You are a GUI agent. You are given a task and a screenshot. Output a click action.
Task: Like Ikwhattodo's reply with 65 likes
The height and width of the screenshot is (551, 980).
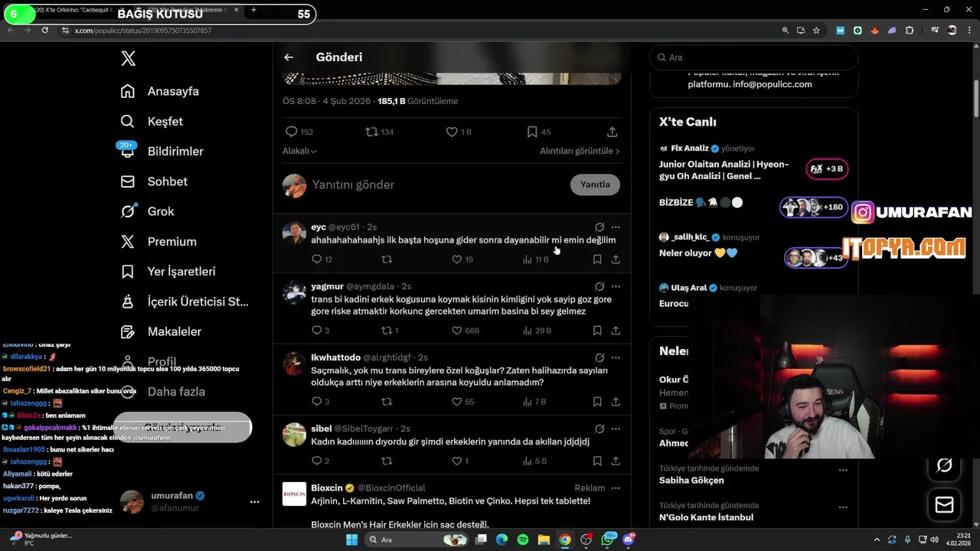pos(457,402)
